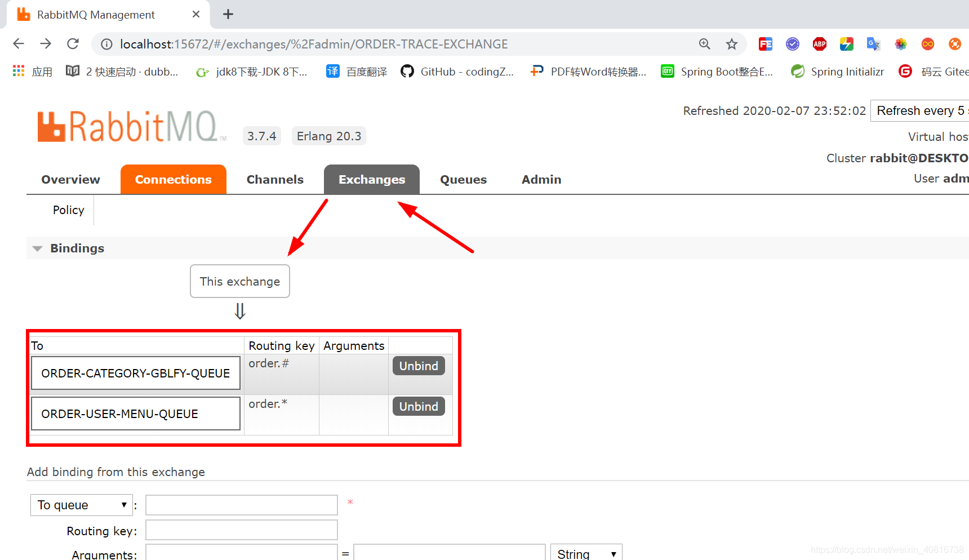Open the ORDER-USER-MENU-QUEUE link
Image resolution: width=969 pixels, height=560 pixels.
coord(136,414)
